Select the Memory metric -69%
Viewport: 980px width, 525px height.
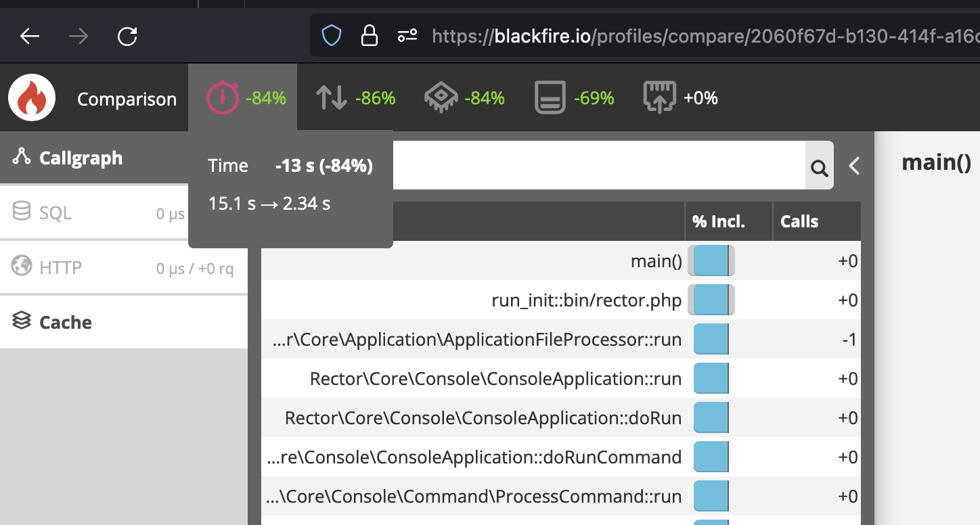(x=574, y=98)
